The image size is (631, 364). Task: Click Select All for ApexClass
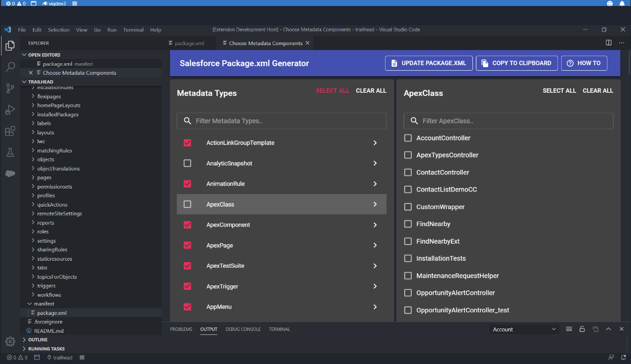point(559,91)
